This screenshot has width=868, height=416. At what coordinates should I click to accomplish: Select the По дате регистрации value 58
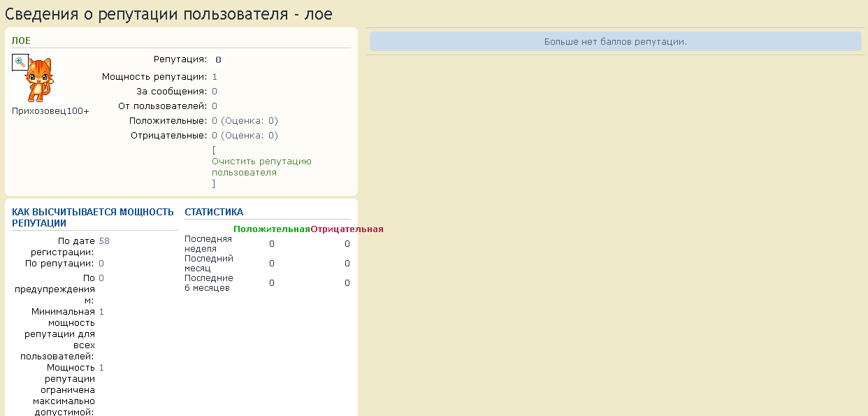104,241
